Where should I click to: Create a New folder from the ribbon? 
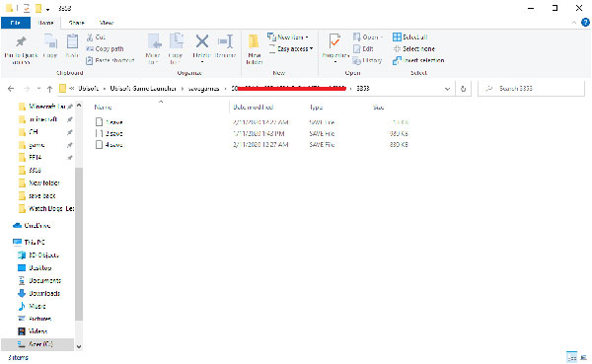tap(255, 48)
